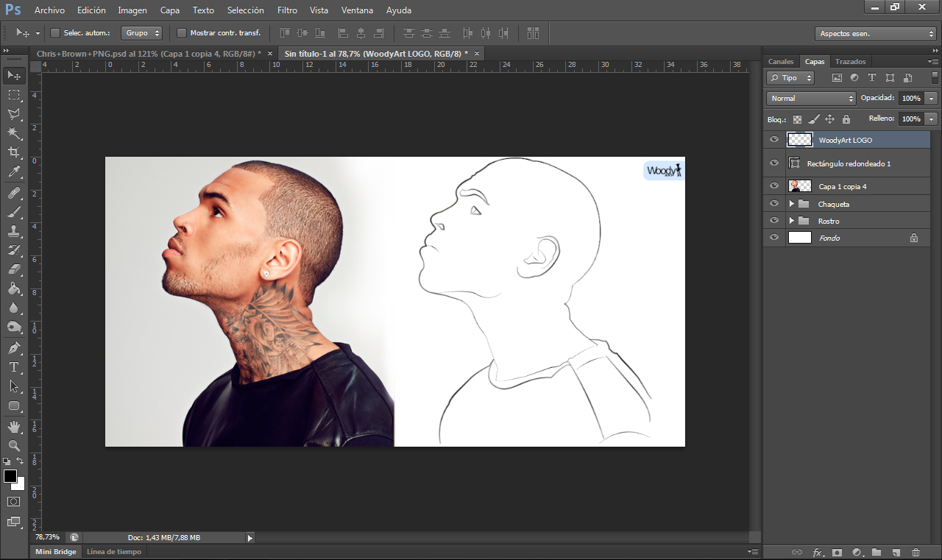Image resolution: width=942 pixels, height=560 pixels.
Task: Hide the Rostro group
Action: click(x=773, y=221)
